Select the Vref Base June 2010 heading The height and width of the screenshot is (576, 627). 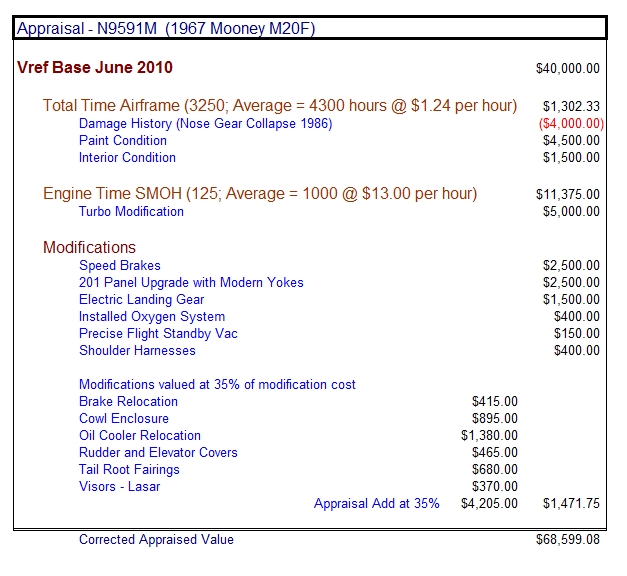pos(95,68)
